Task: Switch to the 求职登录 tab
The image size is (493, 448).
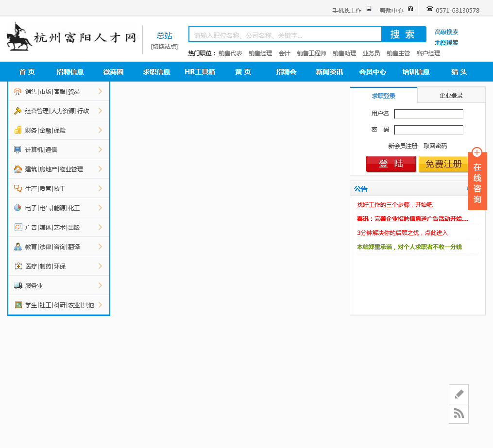Action: [x=384, y=96]
